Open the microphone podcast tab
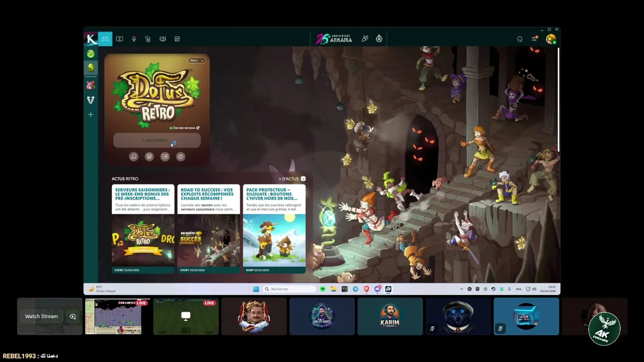 click(134, 39)
